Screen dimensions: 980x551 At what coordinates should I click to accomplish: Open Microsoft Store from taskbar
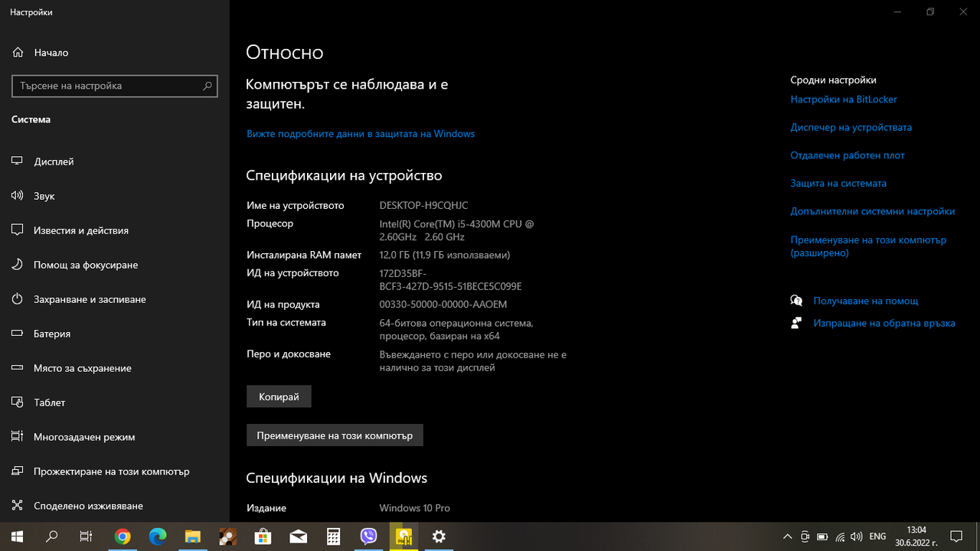pyautogui.click(x=263, y=536)
